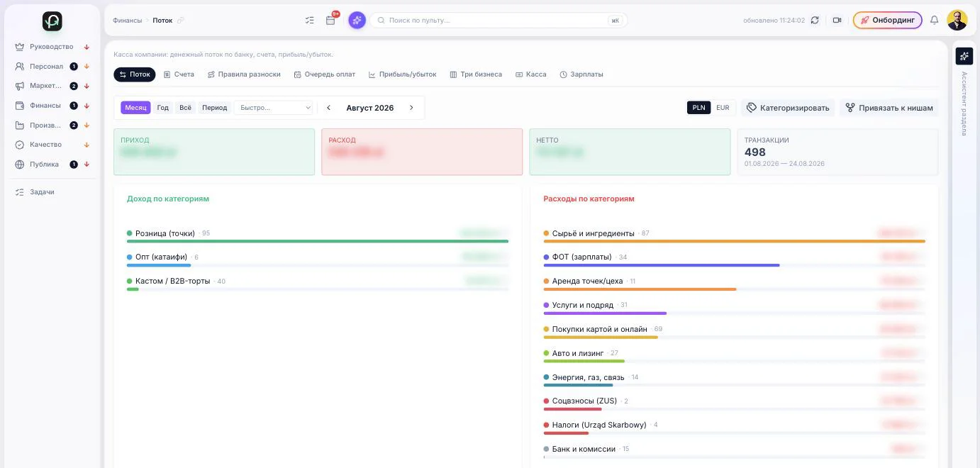Click the Категоризировать button
Screen dimensions: 980x468
[x=788, y=108]
